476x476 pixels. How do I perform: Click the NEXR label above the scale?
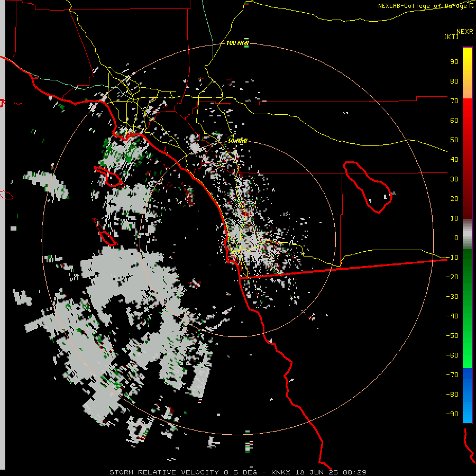click(464, 32)
